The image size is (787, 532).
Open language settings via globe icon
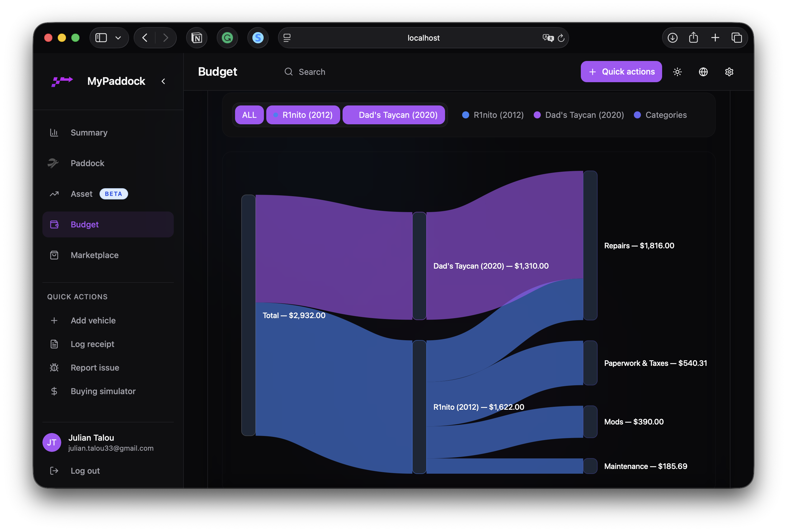click(x=703, y=72)
